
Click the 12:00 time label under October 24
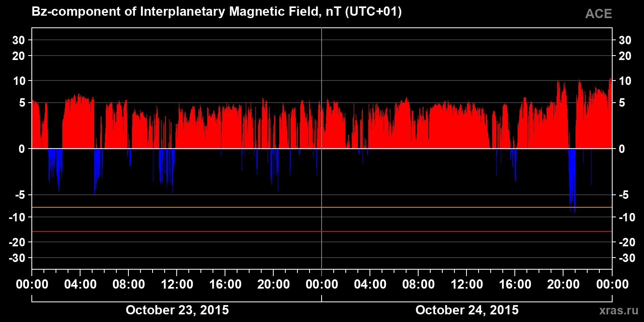point(467,285)
